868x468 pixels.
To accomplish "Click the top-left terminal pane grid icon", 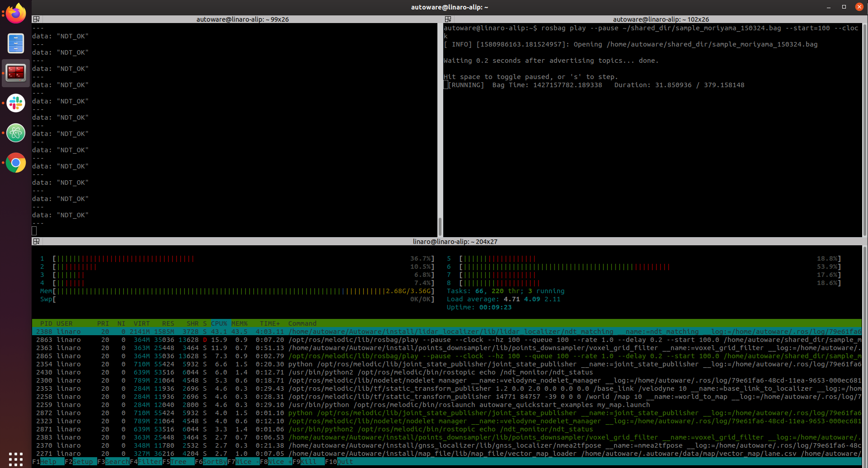I will click(x=37, y=19).
